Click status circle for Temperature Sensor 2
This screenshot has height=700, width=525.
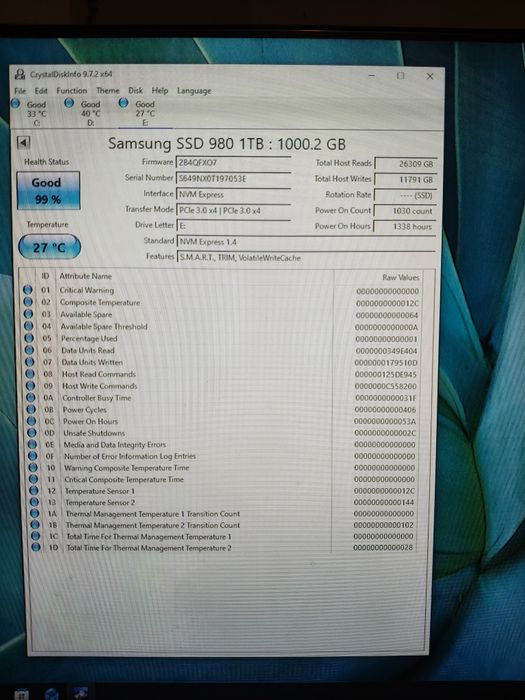(x=34, y=502)
